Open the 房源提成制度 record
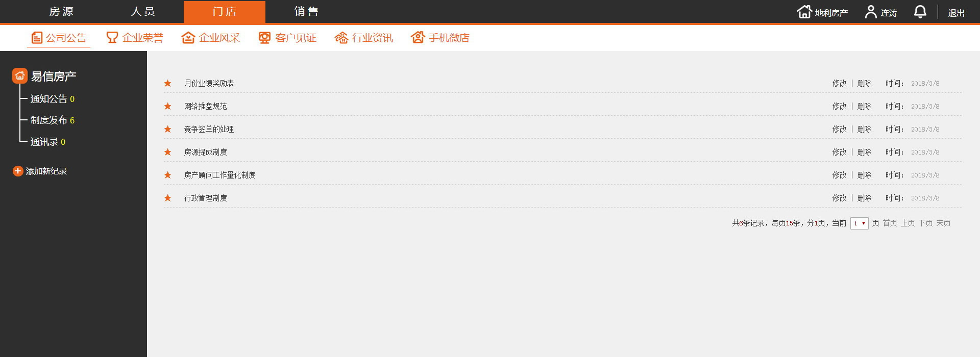This screenshot has height=357, width=980. point(206,152)
